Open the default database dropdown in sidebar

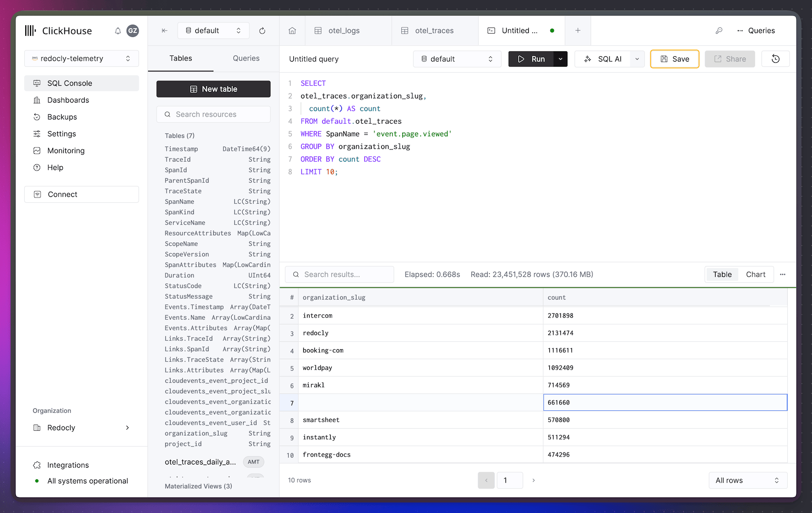tap(213, 31)
